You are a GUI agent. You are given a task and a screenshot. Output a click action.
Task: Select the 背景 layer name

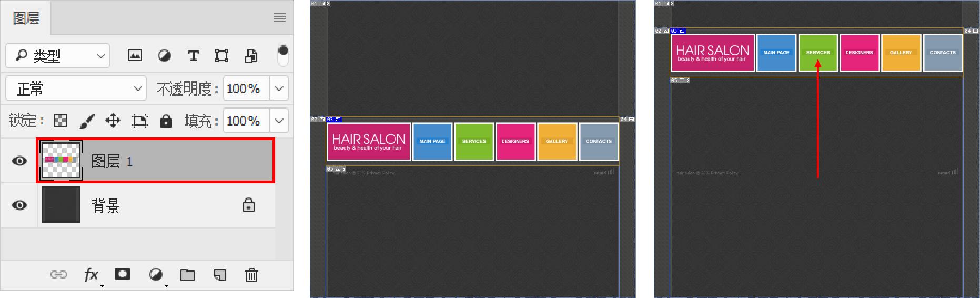point(106,205)
